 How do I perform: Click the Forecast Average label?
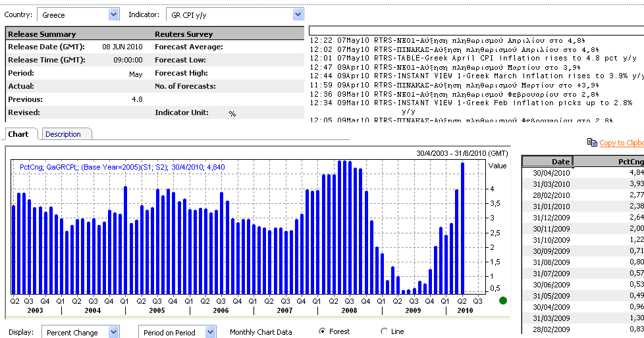click(189, 47)
